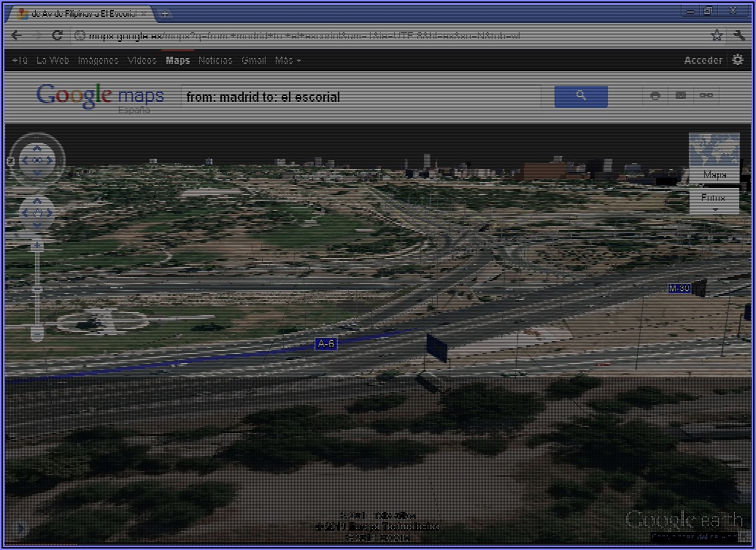Image resolution: width=756 pixels, height=550 pixels.
Task: Switch to Mapa view
Action: click(714, 174)
